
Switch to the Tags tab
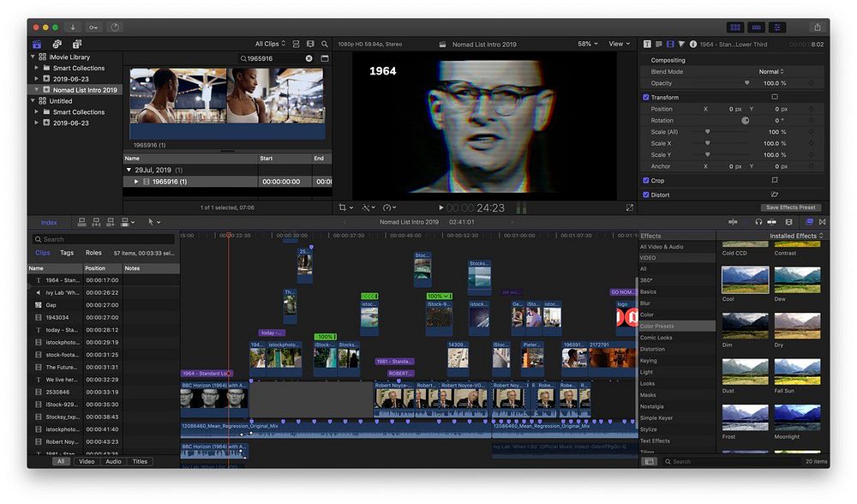click(x=67, y=253)
